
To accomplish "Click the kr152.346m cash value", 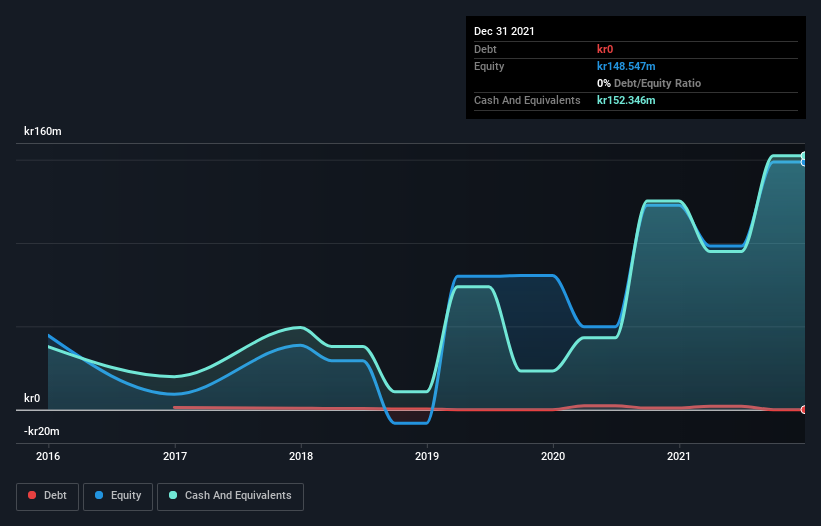I will [x=626, y=100].
